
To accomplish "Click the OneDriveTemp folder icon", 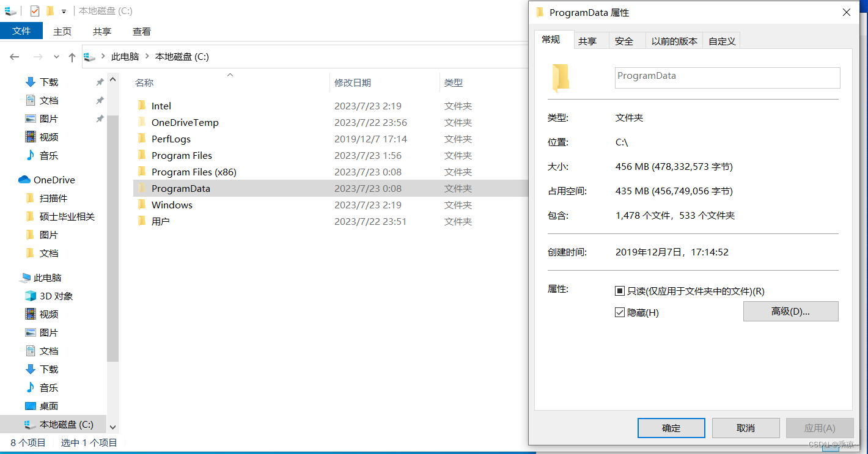I will [x=142, y=122].
